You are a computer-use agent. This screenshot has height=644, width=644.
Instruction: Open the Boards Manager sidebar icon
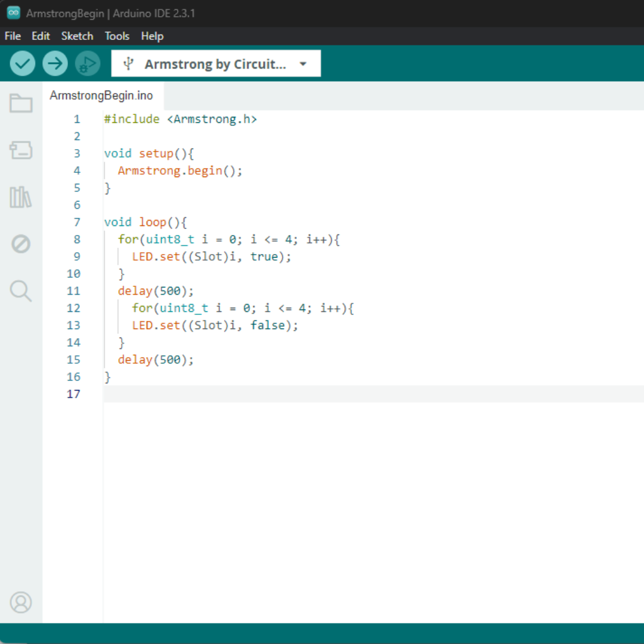pos(21,150)
